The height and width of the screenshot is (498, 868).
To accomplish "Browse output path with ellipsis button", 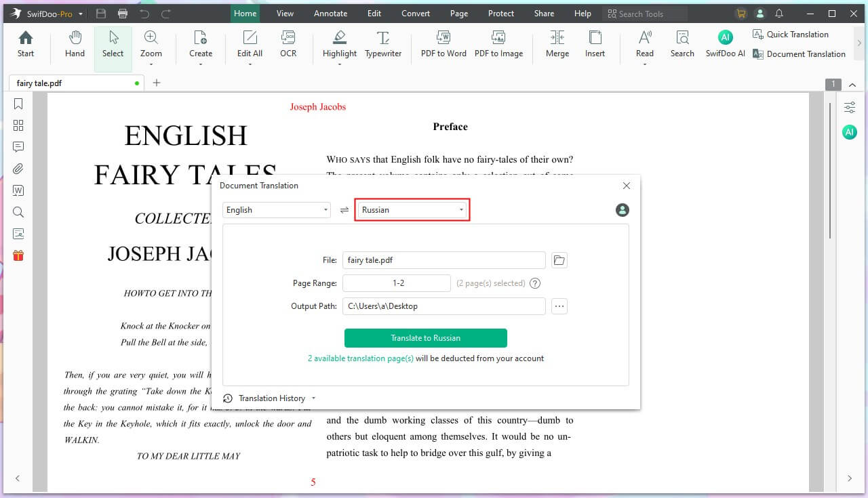I will click(x=559, y=306).
